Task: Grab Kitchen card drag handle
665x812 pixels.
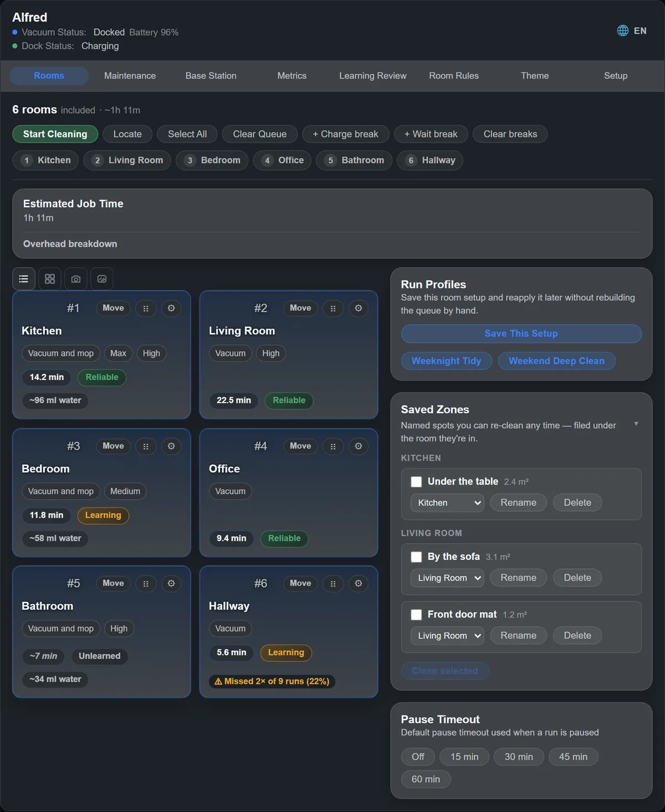Action: pos(146,308)
